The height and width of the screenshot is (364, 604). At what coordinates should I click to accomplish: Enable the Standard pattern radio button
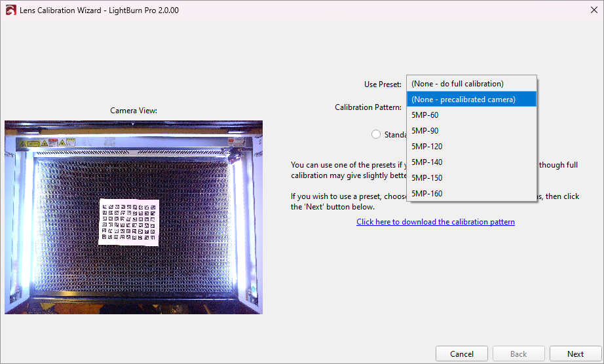[x=376, y=134]
